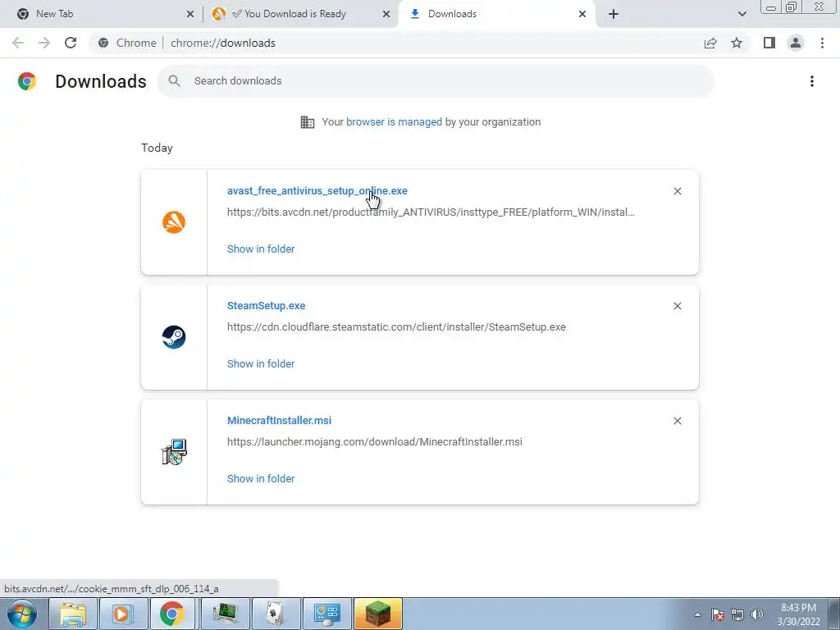
Task: Show hidden tray icons arrow
Action: coord(697,614)
